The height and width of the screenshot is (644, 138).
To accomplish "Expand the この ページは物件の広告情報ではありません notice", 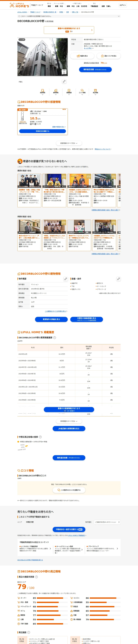I will click(x=69, y=16).
